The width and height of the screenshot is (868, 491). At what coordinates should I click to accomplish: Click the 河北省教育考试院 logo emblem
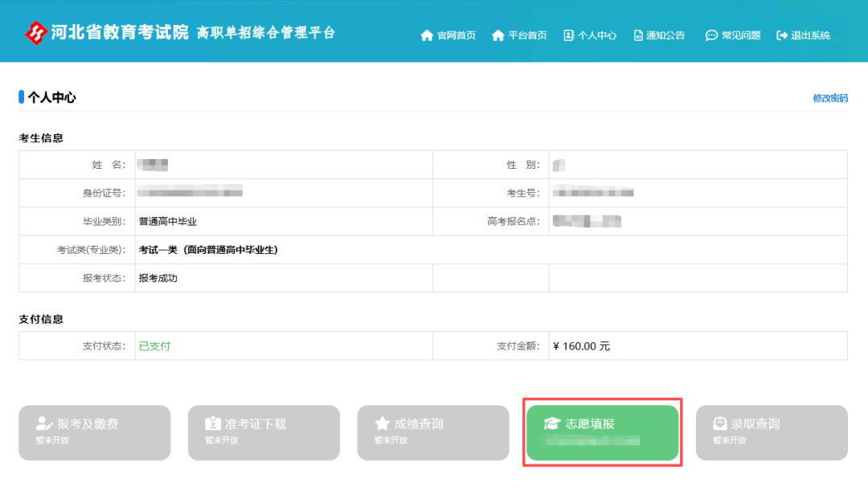pyautogui.click(x=35, y=33)
